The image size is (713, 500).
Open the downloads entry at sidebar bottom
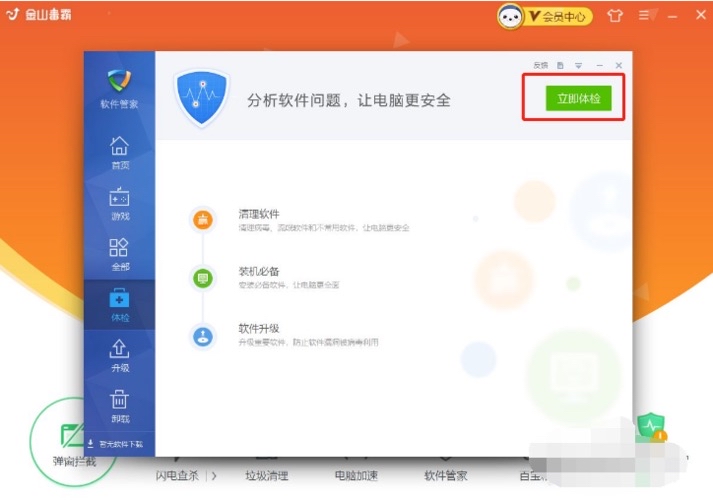[x=115, y=444]
